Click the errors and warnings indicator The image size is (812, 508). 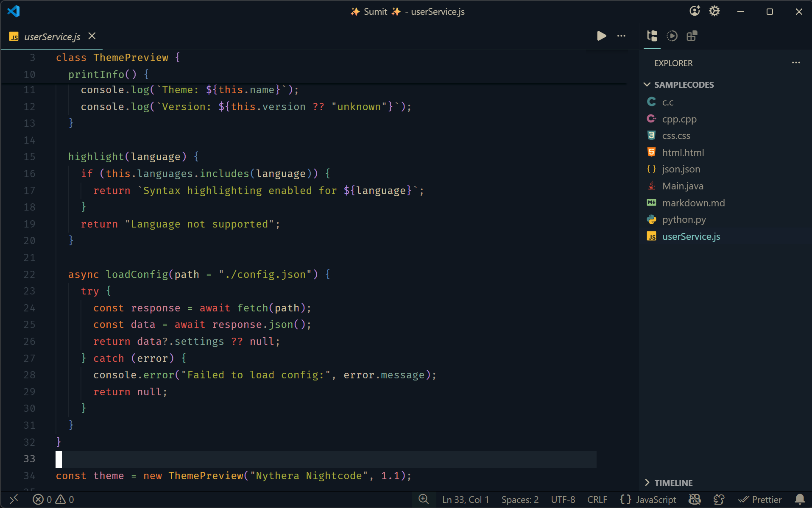tap(53, 500)
